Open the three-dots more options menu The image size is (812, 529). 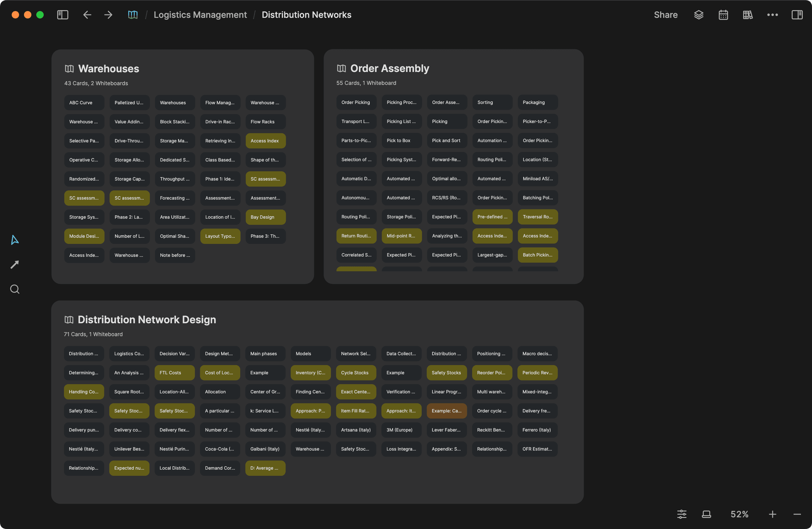[772, 15]
